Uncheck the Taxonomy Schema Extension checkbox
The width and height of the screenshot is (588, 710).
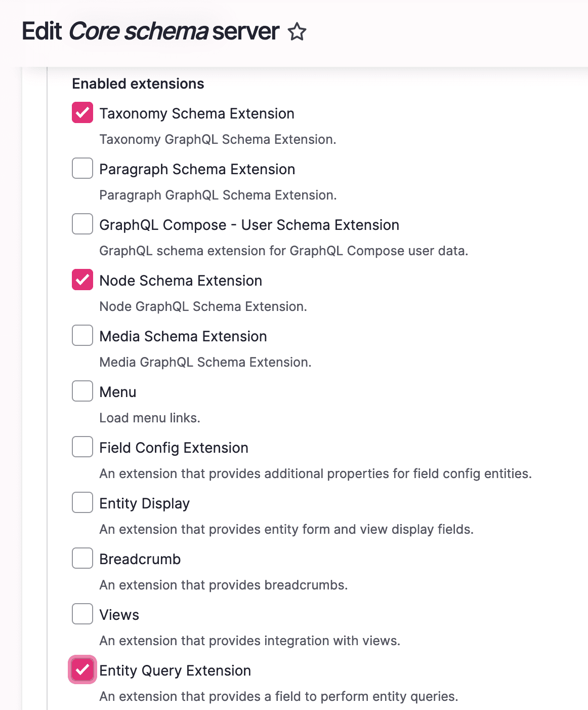pos(82,112)
